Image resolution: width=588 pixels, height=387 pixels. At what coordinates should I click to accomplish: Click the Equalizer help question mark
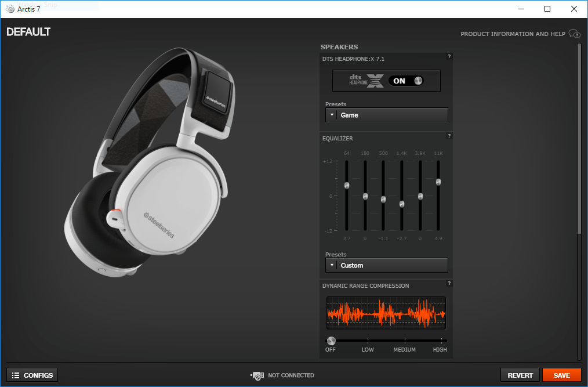(x=449, y=136)
